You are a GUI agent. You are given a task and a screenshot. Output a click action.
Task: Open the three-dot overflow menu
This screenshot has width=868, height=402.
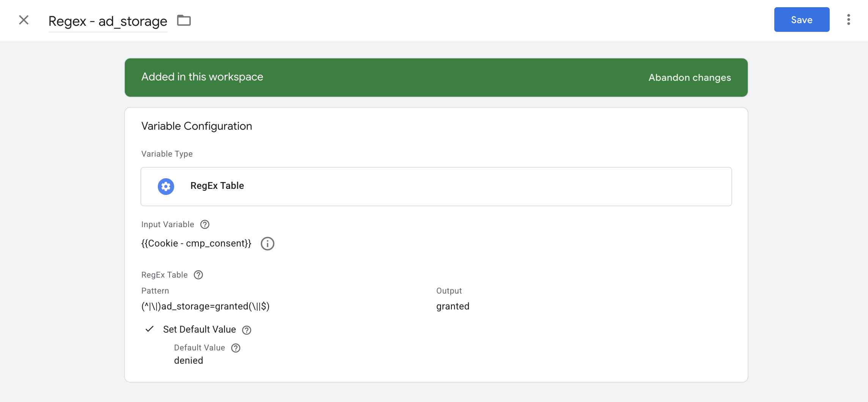click(x=849, y=19)
